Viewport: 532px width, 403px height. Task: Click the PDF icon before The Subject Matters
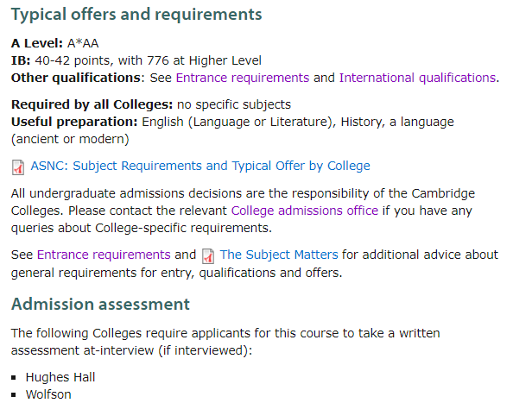point(208,256)
